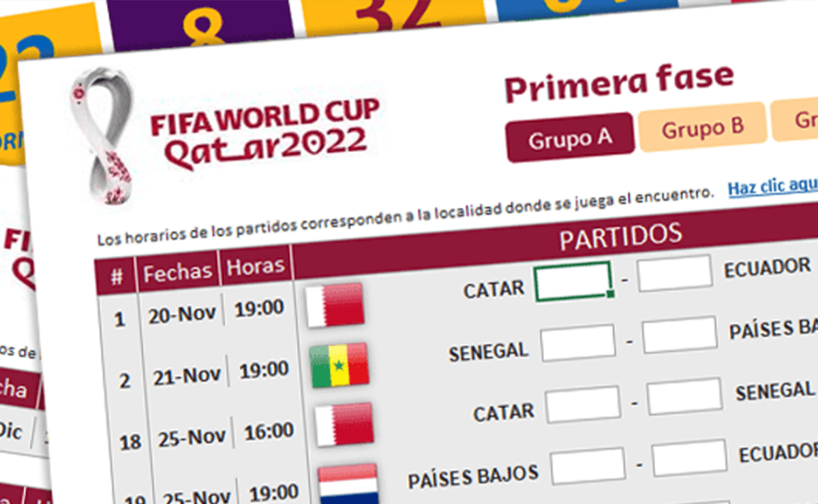The width and height of the screenshot is (818, 504).
Task: Click the Qatar 2022 trophy emblem logo
Action: 104,136
